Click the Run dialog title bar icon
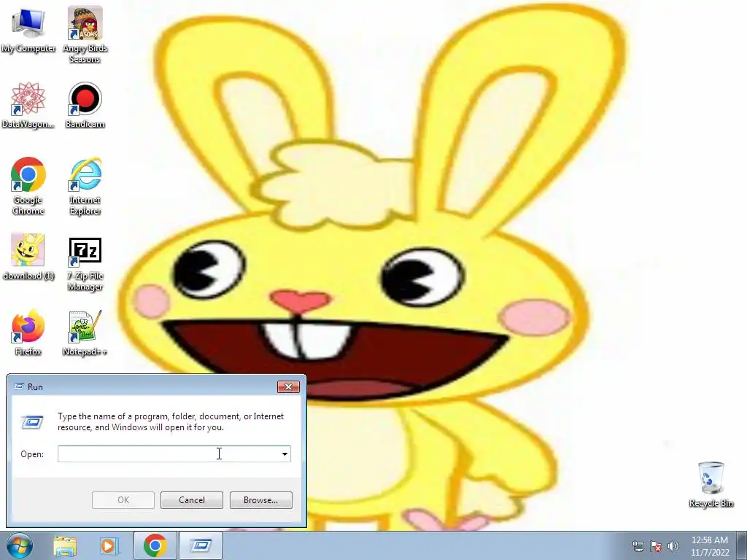The image size is (747, 560). pyautogui.click(x=18, y=386)
